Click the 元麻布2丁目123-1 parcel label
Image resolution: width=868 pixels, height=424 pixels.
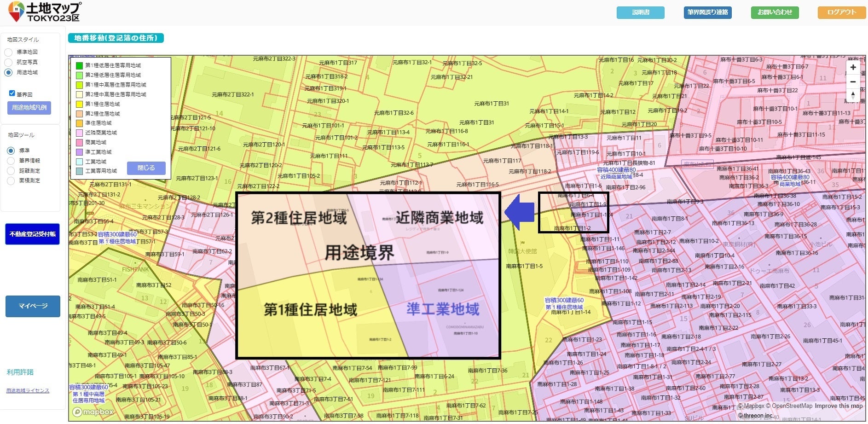[197, 178]
